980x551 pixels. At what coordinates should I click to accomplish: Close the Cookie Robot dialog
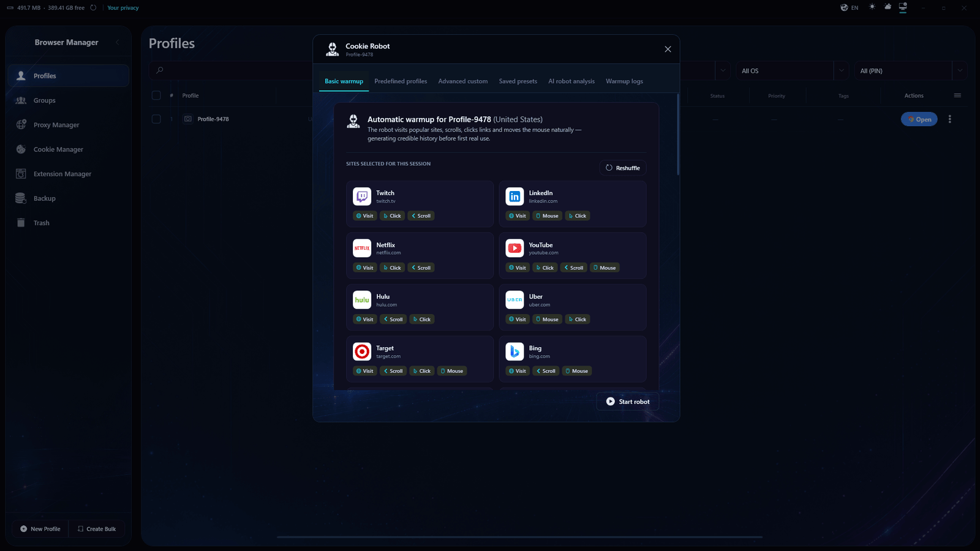tap(668, 50)
